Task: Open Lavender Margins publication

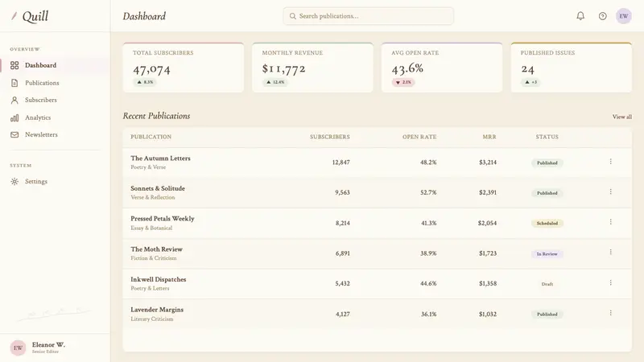Action: click(x=157, y=310)
